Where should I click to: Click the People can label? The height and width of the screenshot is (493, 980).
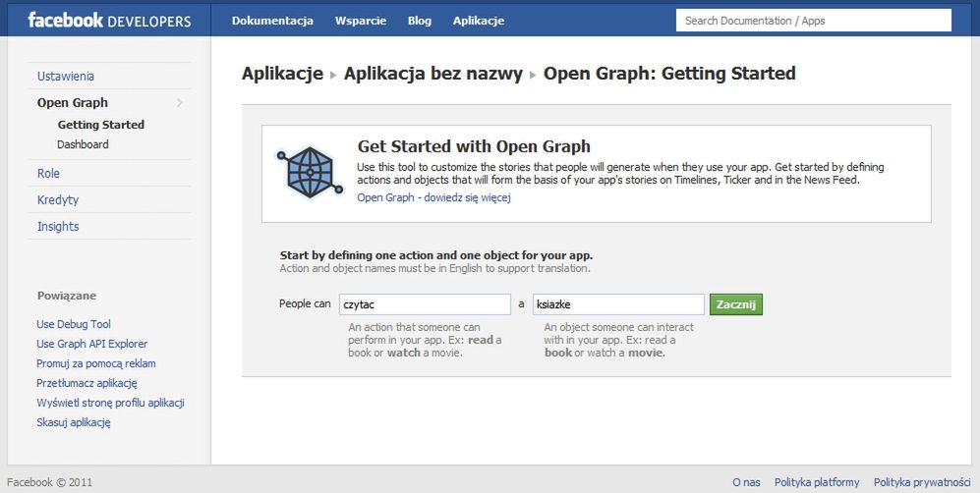click(305, 303)
